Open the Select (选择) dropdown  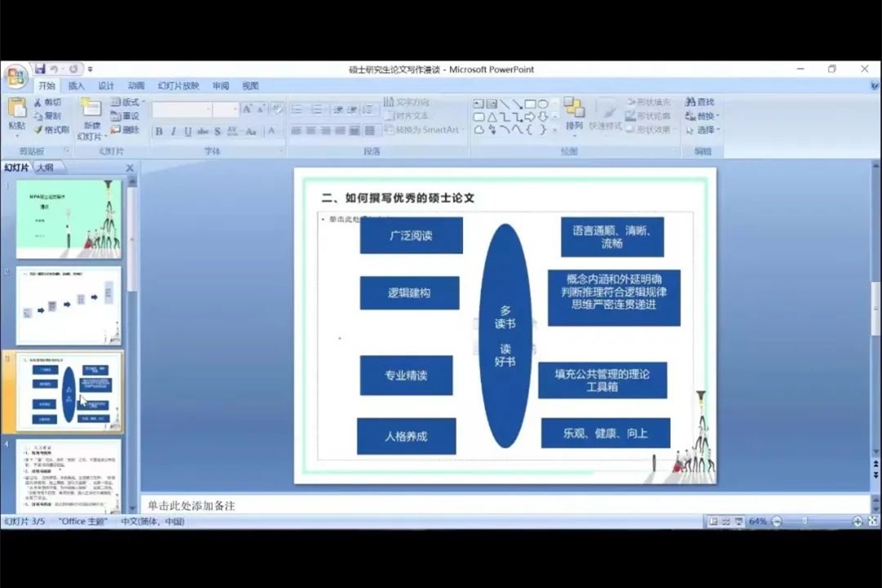tap(704, 130)
